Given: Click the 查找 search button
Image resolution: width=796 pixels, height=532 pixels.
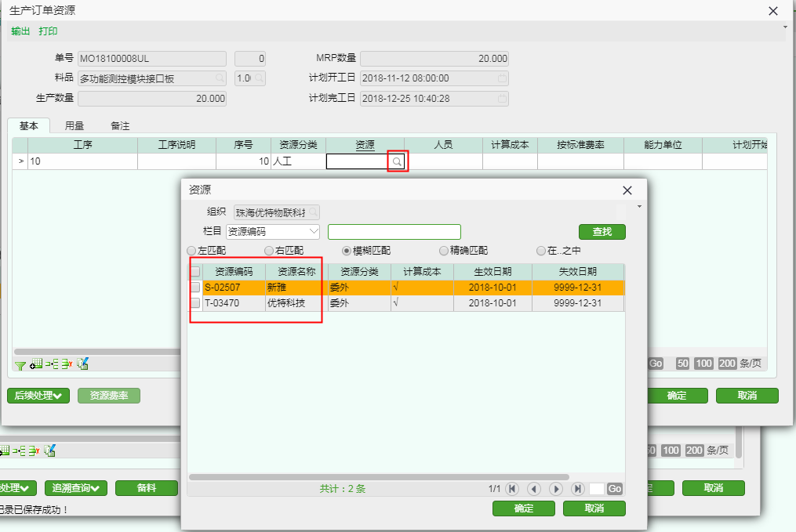Looking at the screenshot, I should [602, 232].
